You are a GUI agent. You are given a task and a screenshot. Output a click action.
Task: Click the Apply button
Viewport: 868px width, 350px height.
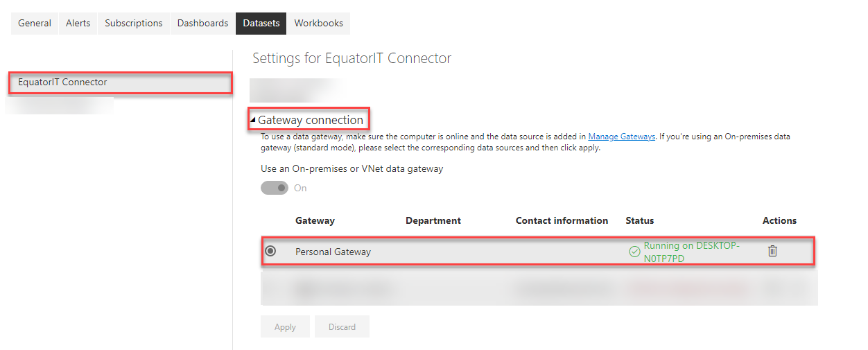point(285,326)
